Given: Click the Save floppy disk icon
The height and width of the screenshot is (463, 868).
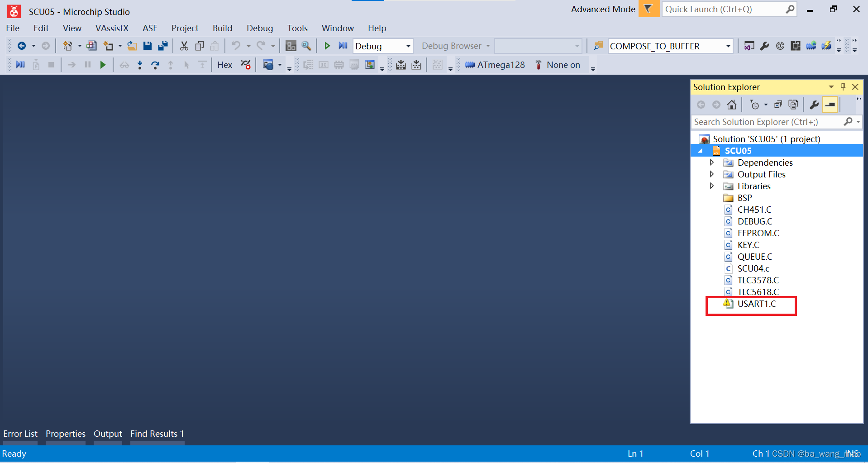Looking at the screenshot, I should coord(148,46).
